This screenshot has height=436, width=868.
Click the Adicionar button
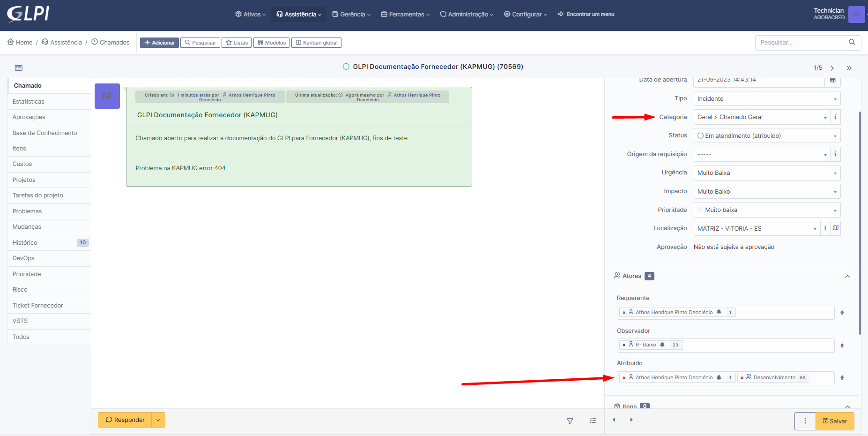click(x=159, y=43)
